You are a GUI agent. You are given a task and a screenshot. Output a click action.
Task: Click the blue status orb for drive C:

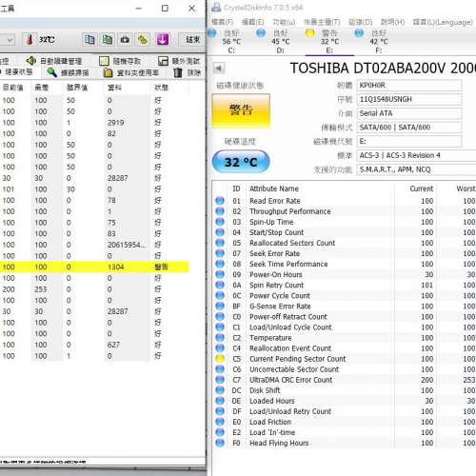211,32
